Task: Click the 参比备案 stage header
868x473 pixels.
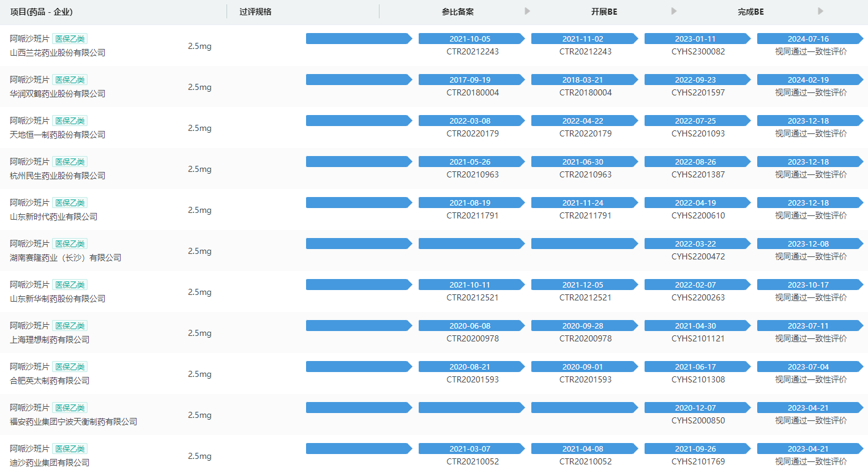Action: click(458, 12)
